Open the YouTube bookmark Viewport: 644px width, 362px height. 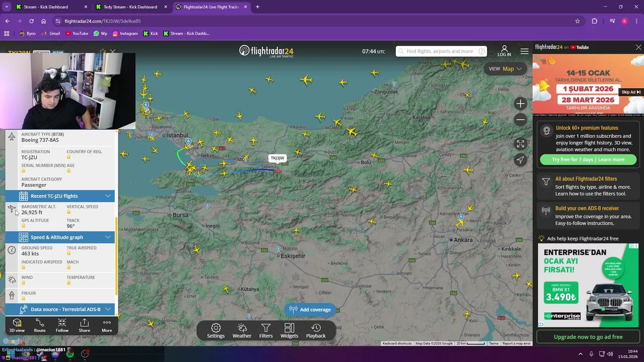pos(77,34)
